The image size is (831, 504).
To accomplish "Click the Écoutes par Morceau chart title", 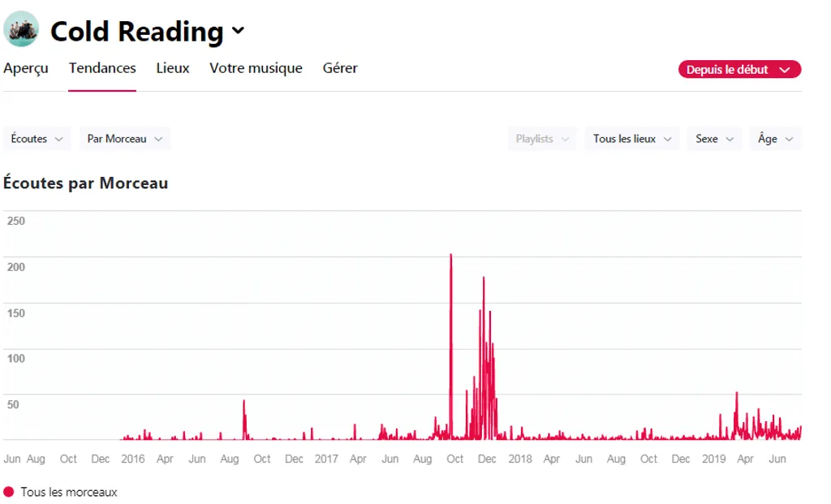I will 85,183.
